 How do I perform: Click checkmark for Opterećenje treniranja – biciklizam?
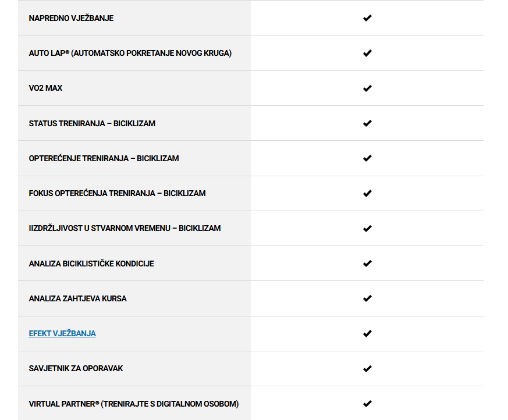click(x=367, y=158)
